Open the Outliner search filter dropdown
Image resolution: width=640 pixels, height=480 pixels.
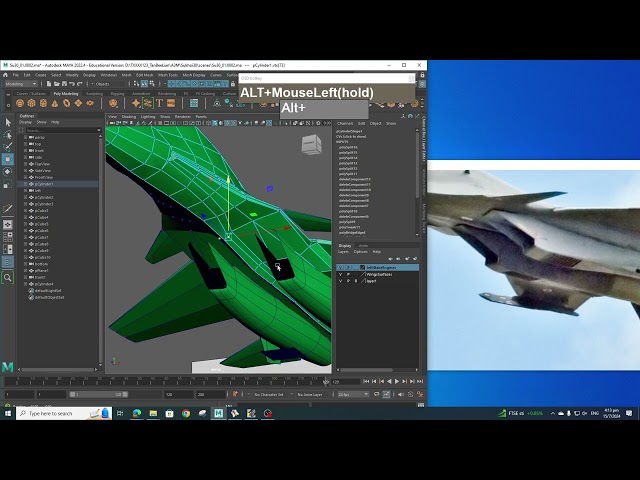(x=99, y=130)
